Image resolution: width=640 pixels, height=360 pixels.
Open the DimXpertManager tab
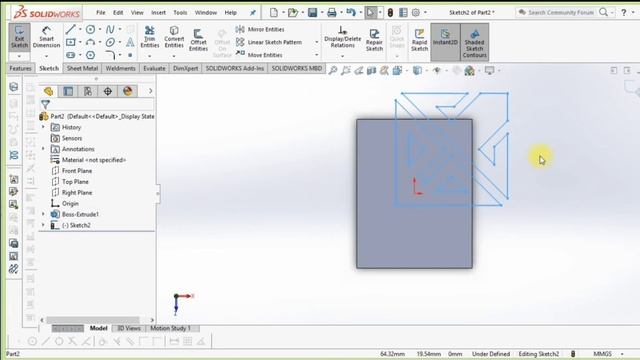click(108, 91)
